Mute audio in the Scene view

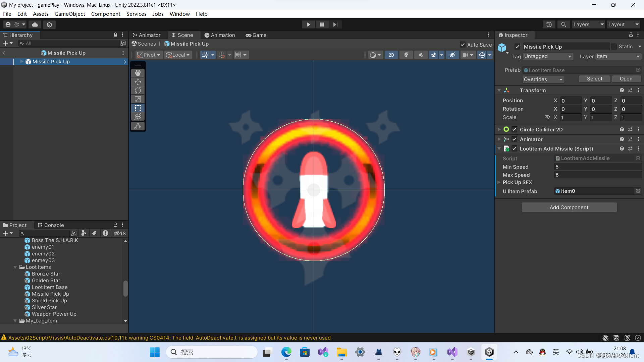point(421,55)
